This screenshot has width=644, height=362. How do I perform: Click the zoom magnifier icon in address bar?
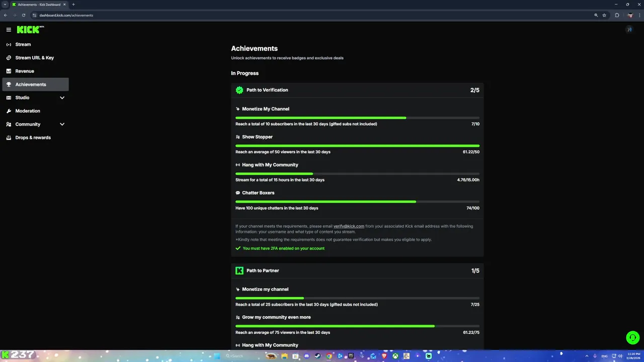pyautogui.click(x=596, y=15)
